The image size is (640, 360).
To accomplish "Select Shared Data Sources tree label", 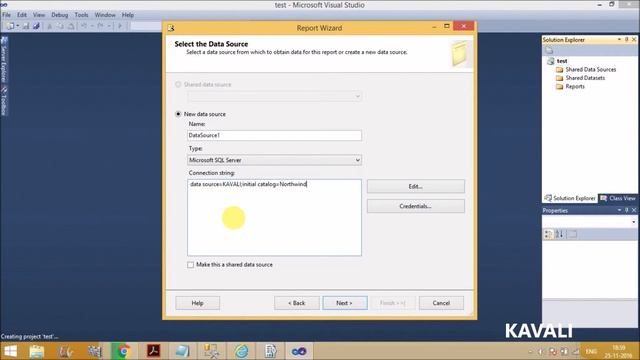I will click(591, 70).
